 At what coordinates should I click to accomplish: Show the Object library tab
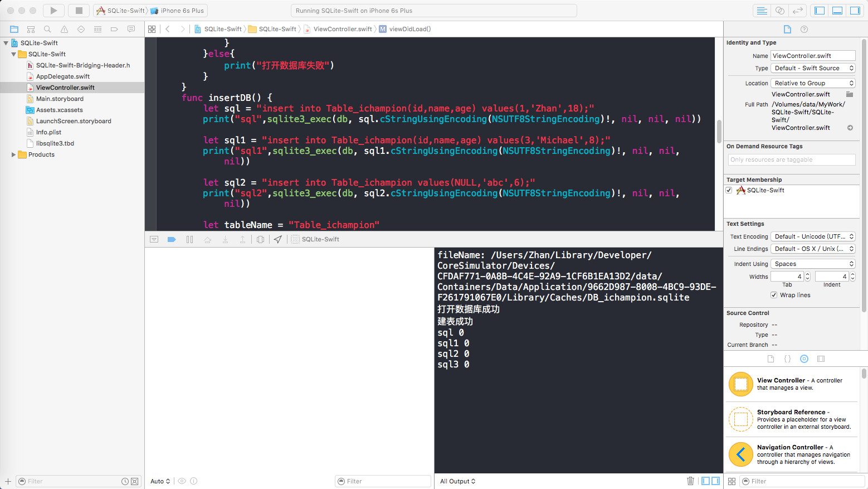tap(804, 359)
